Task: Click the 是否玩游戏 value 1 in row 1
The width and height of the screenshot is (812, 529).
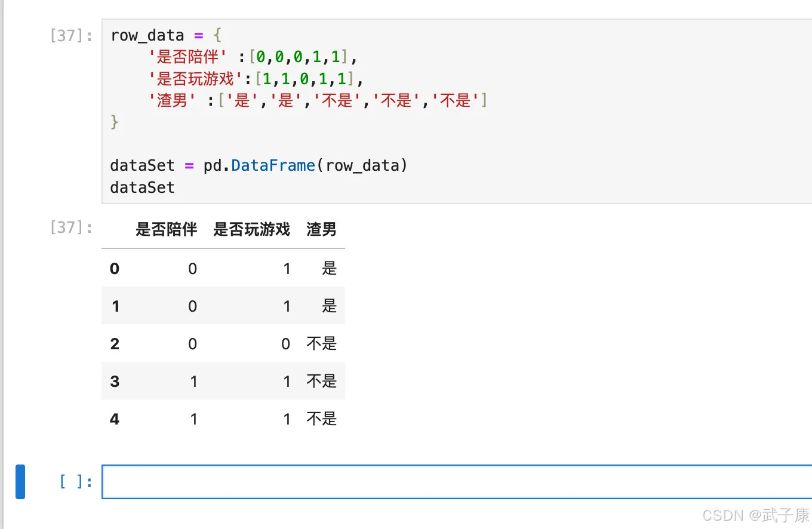Action: point(287,306)
